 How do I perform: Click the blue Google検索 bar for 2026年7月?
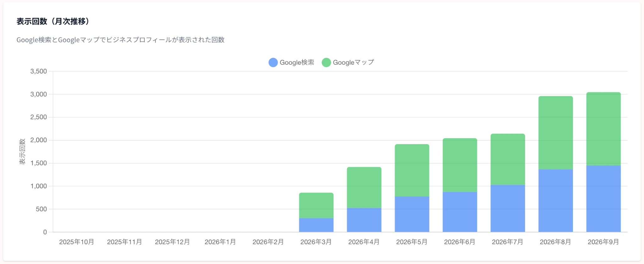(x=508, y=208)
